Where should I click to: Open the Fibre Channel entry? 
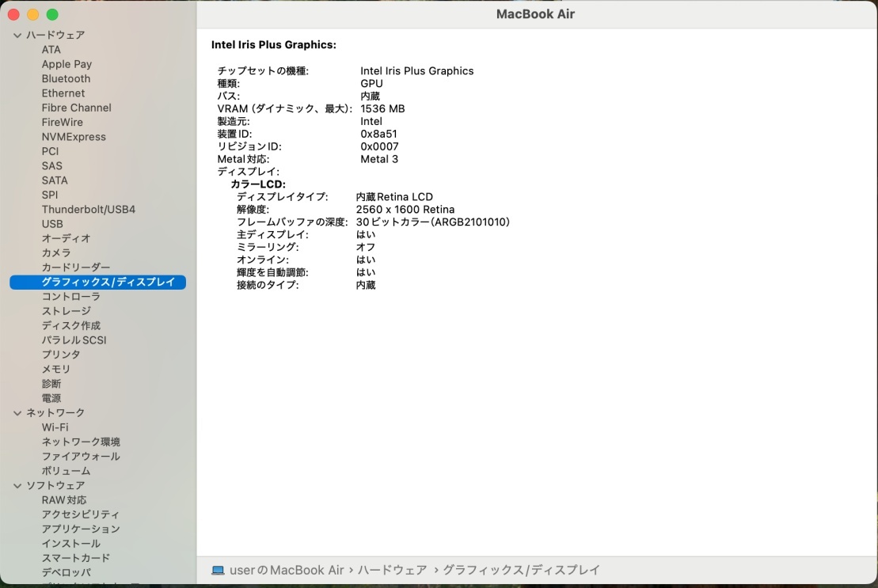coord(76,108)
